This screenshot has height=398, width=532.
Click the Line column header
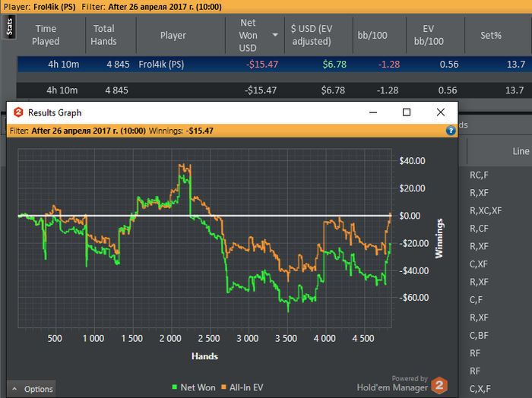pyautogui.click(x=521, y=151)
